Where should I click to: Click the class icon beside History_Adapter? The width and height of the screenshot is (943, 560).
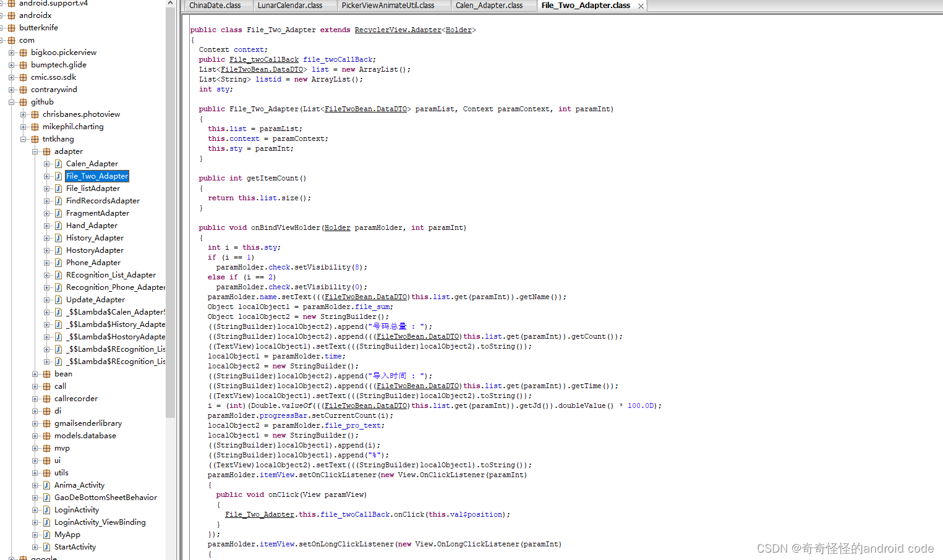58,238
